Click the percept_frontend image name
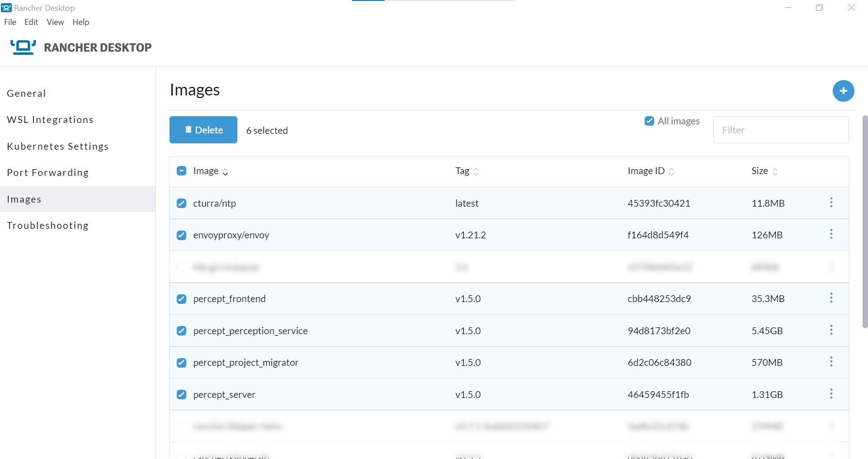868x459 pixels. 229,299
